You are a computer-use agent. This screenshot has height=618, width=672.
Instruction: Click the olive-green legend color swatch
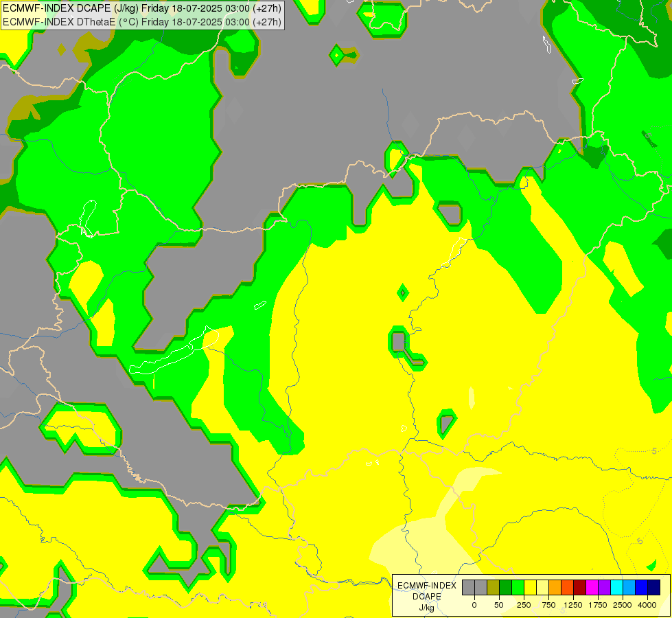click(x=493, y=587)
